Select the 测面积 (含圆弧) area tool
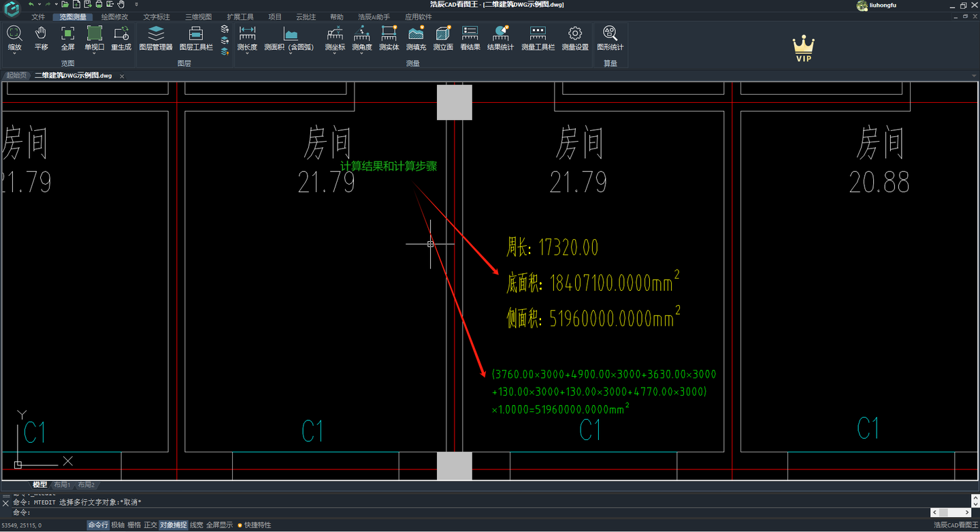 [x=290, y=37]
